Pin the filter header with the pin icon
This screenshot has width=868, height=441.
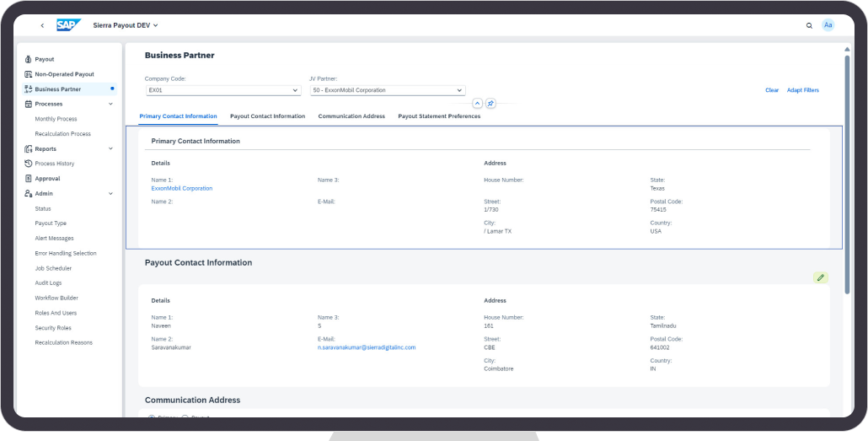pos(490,103)
